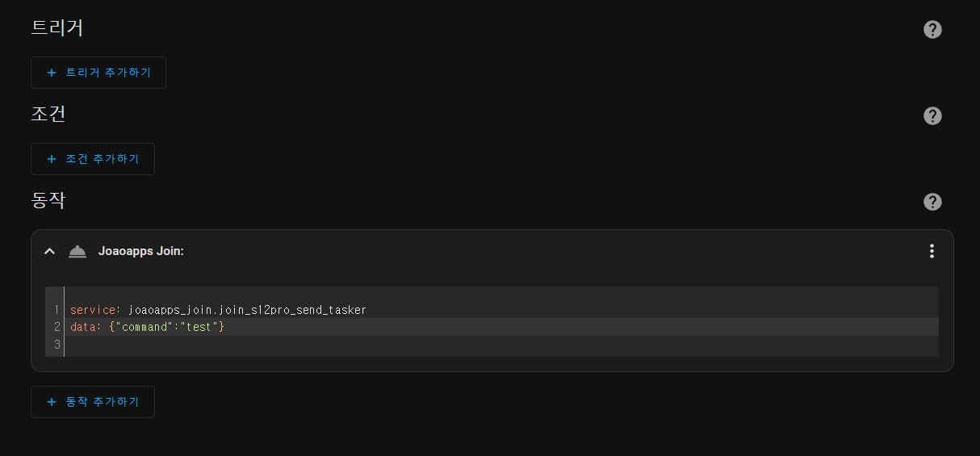Click line number 1 in editor gutter

coord(57,310)
